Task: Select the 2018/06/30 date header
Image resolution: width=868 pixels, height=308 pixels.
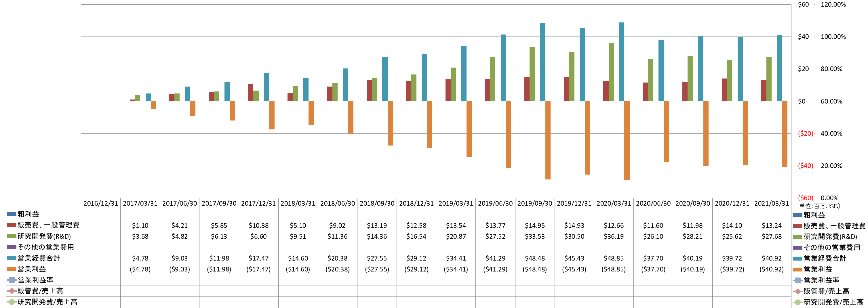Action: point(337,203)
